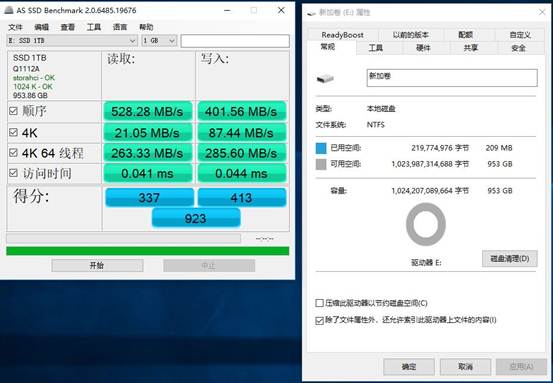The image size is (553, 383).
Task: Click the AS SSD Benchmark title bar icon
Action: (x=9, y=10)
